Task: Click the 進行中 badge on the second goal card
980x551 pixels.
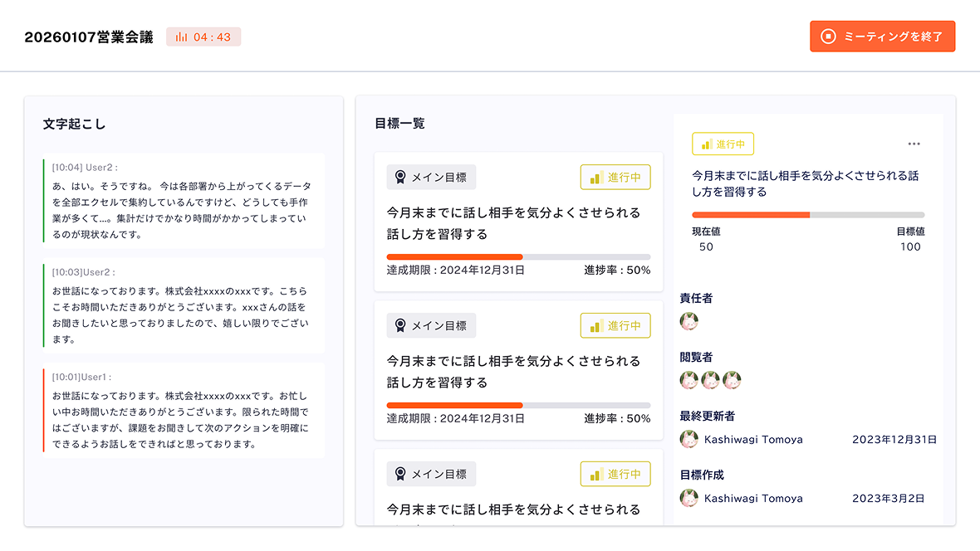Action: (x=615, y=325)
